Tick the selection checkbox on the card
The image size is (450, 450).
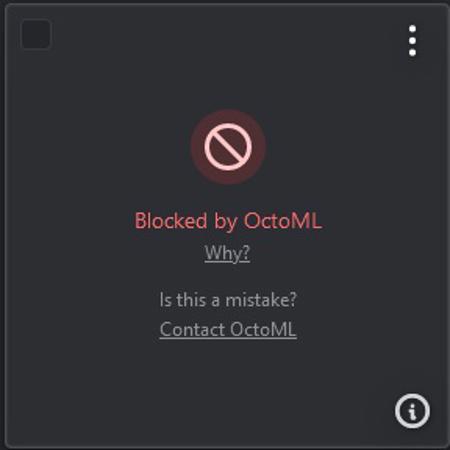(36, 34)
